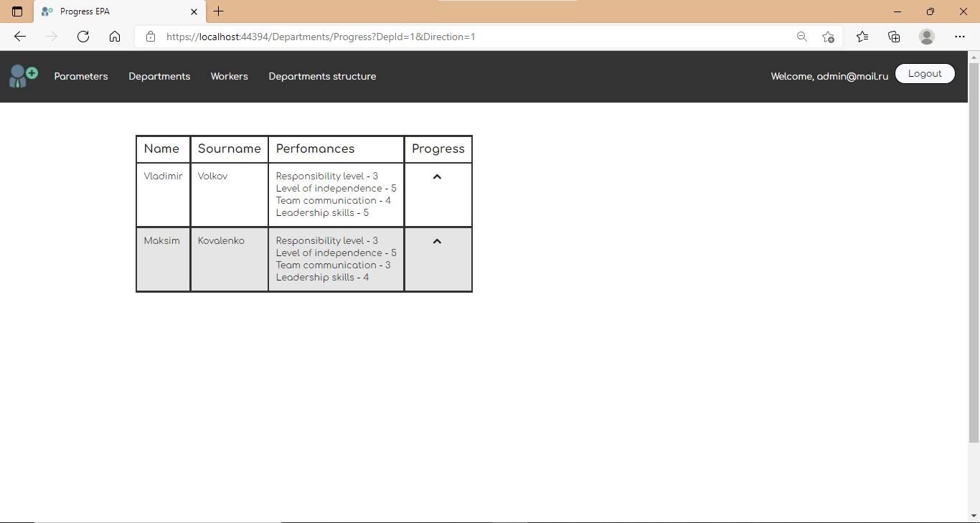
Task: Close the Progress EPA tab
Action: (x=194, y=11)
